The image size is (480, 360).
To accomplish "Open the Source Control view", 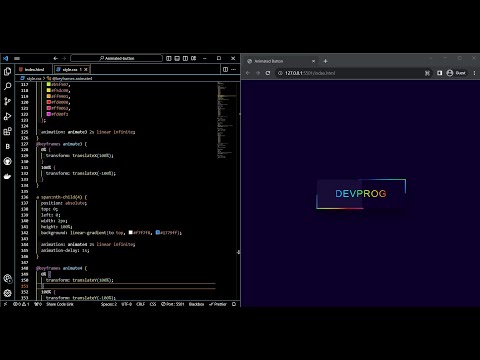I will 7,101.
